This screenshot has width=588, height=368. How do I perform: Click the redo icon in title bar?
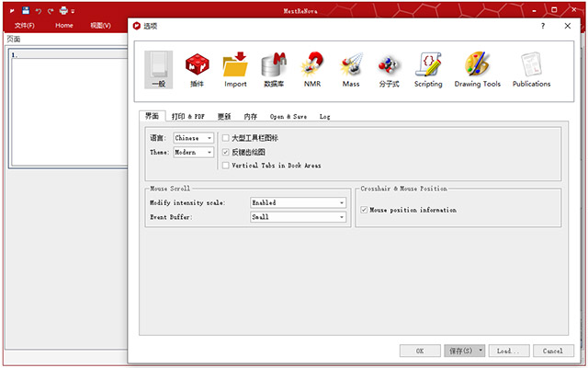51,11
